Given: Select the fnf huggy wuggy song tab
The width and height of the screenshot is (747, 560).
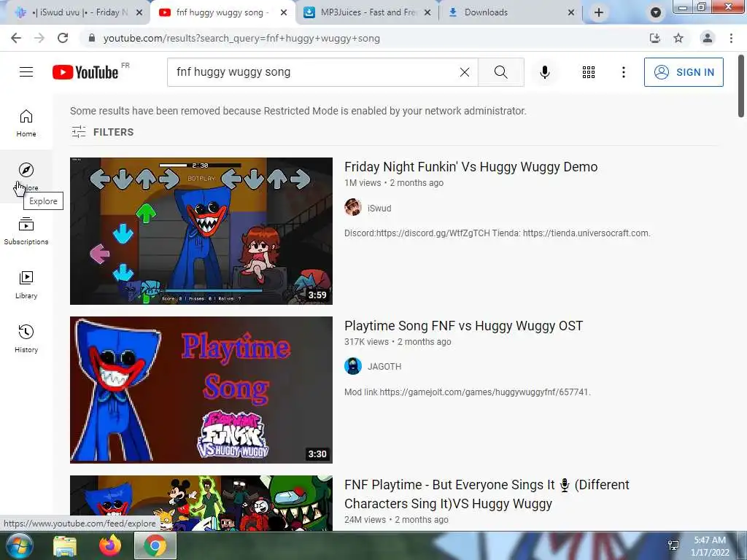Looking at the screenshot, I should [x=222, y=12].
